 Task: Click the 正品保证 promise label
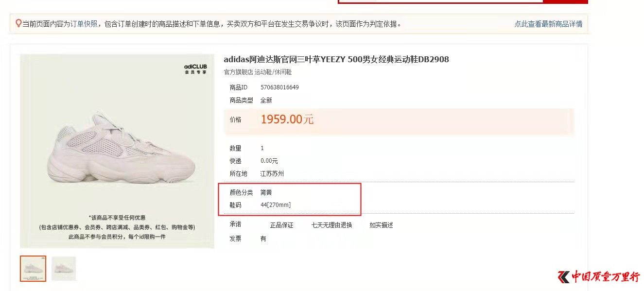tap(282, 225)
